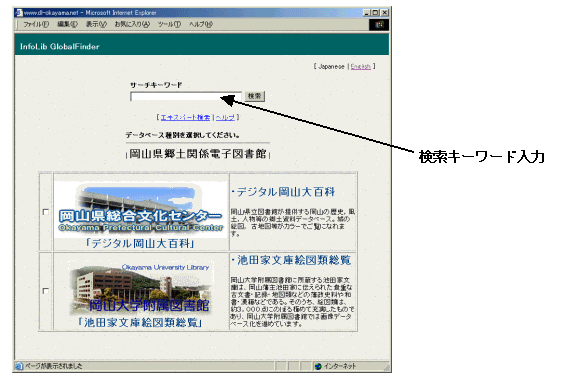Open the ヘルプ(H) menu
566x383 pixels.
click(201, 24)
